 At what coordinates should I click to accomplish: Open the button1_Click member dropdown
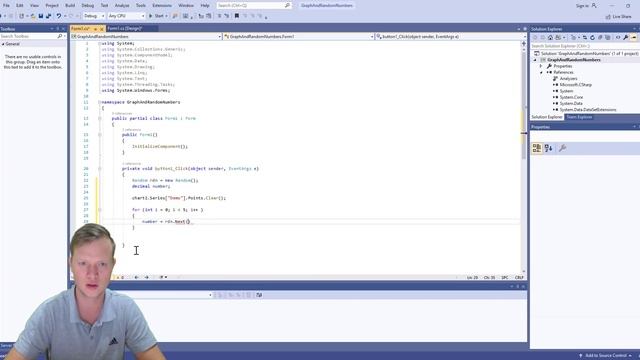pos(451,37)
